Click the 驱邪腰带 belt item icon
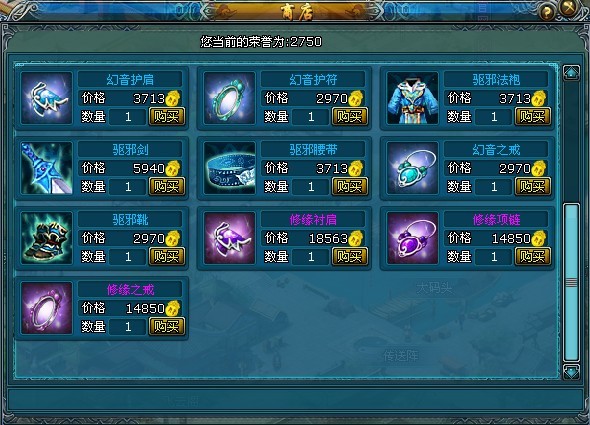The height and width of the screenshot is (425, 590). [x=230, y=168]
